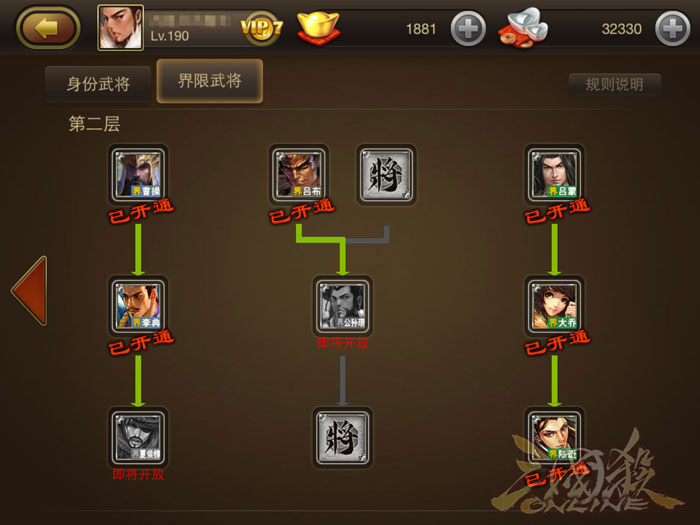Viewport: 700px width, 525px height.
Task: Tap the bottom locked 将 card
Action: (x=342, y=438)
